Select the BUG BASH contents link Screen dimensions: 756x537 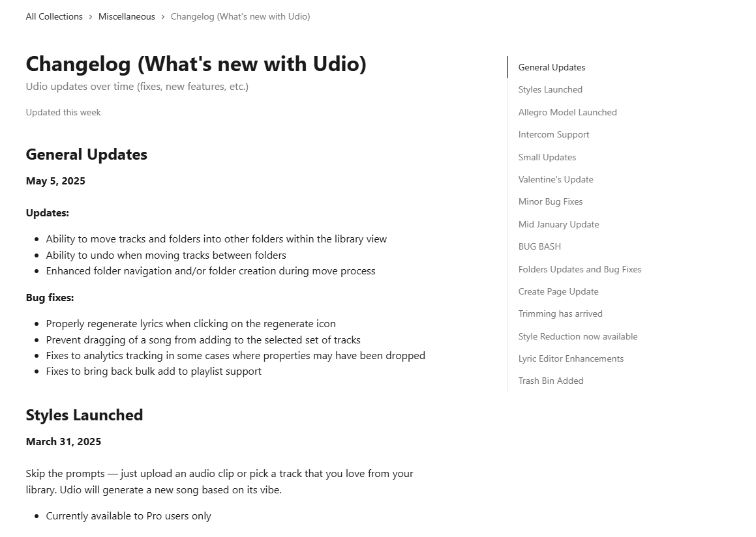click(x=539, y=246)
